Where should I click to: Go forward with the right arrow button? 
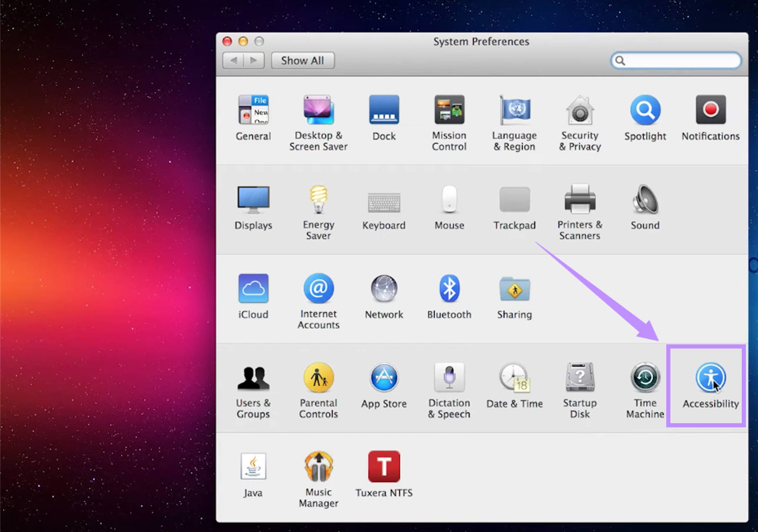254,61
